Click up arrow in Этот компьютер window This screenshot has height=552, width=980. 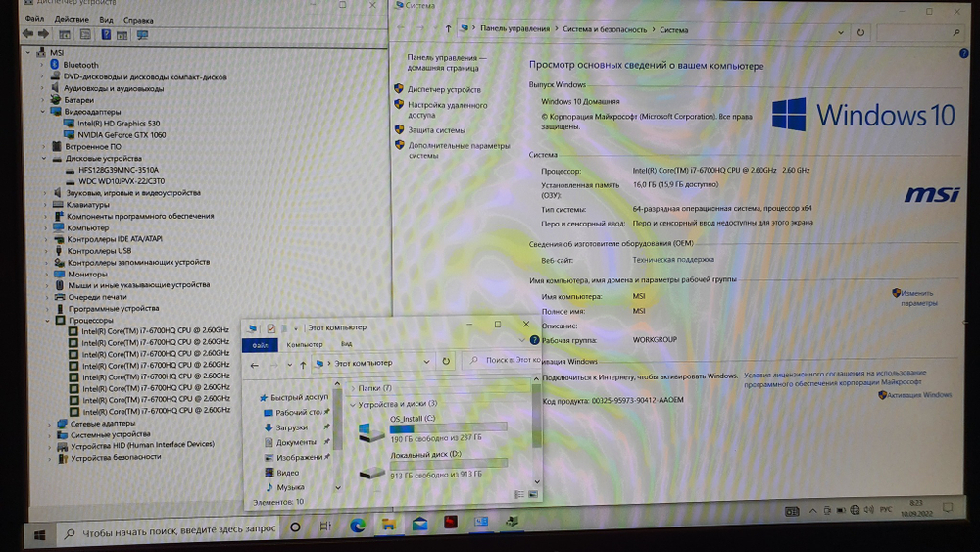click(303, 365)
